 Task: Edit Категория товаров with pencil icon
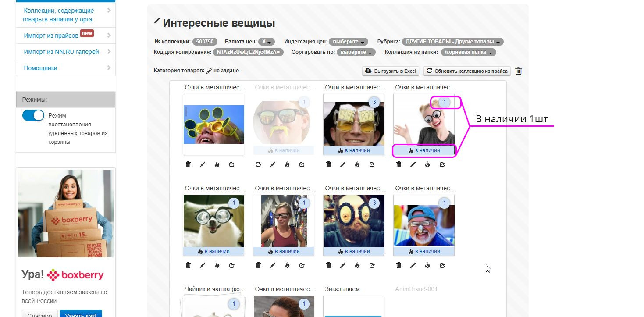point(209,71)
